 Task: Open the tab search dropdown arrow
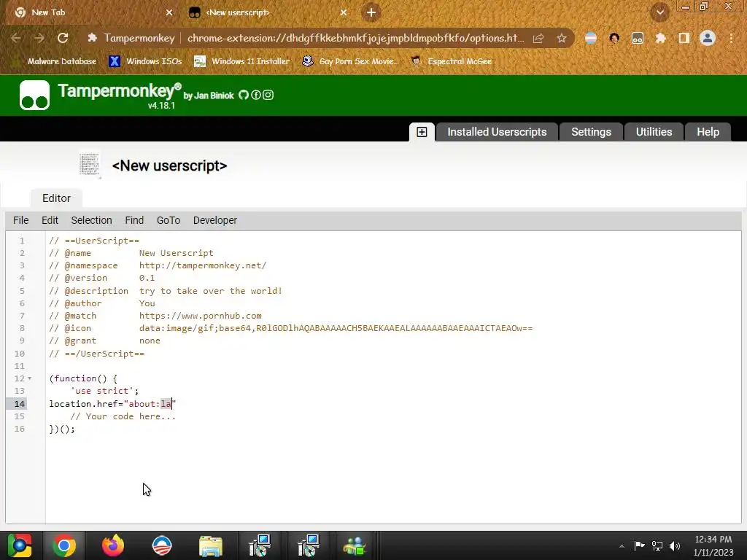click(x=659, y=12)
